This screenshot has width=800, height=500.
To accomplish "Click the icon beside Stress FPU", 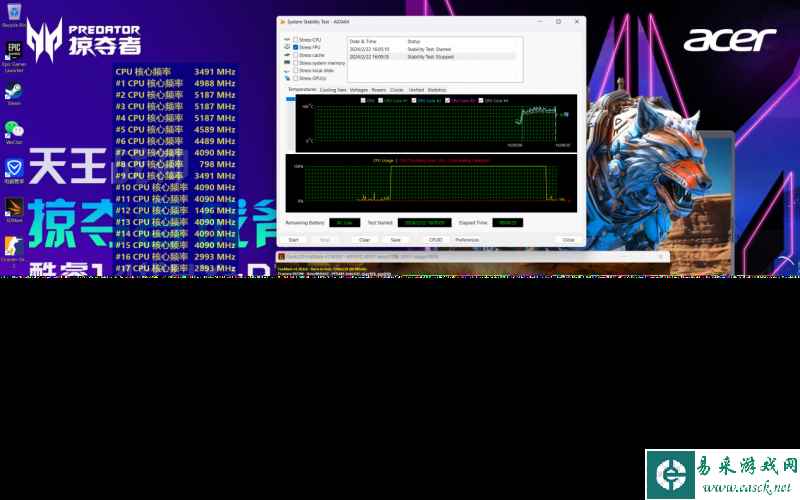I will (x=287, y=47).
